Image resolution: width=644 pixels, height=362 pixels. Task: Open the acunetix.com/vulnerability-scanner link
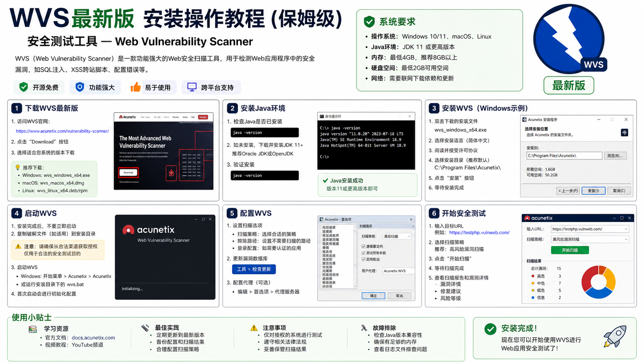tap(62, 131)
